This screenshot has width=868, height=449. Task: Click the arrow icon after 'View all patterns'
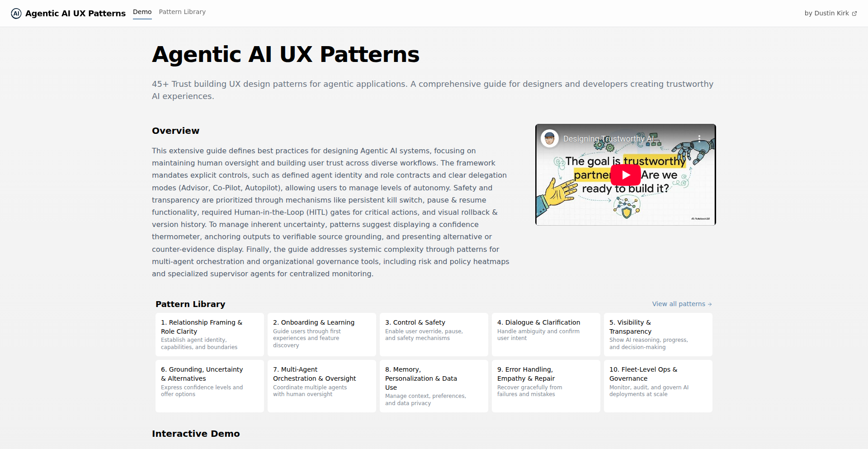[709, 304]
